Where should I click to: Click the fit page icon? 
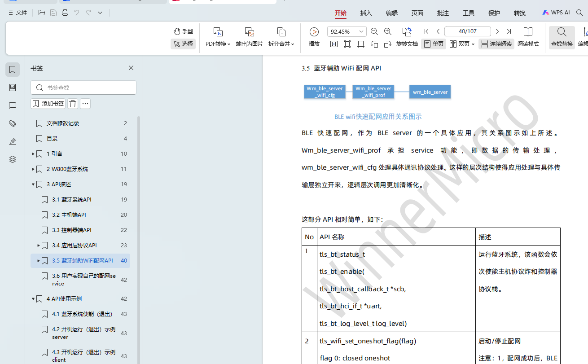[x=347, y=44]
